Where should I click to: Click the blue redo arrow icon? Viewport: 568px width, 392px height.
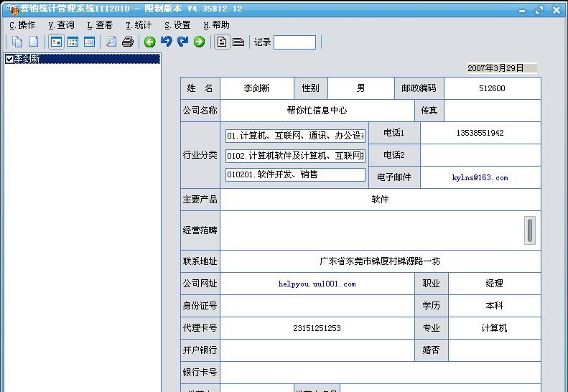coord(182,42)
